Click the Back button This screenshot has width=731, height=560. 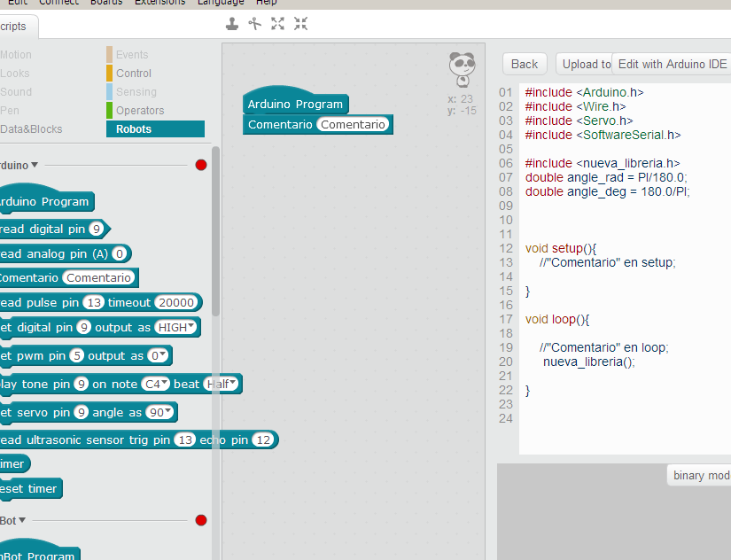pyautogui.click(x=525, y=64)
